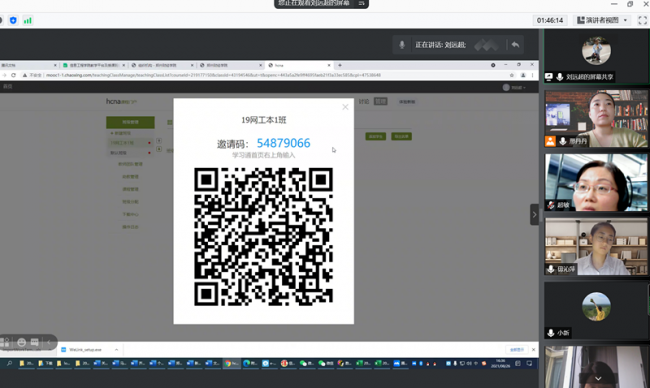This screenshot has height=388, width=650.
Task: Open the 演讲者视图 layout dropdown
Action: pos(602,20)
